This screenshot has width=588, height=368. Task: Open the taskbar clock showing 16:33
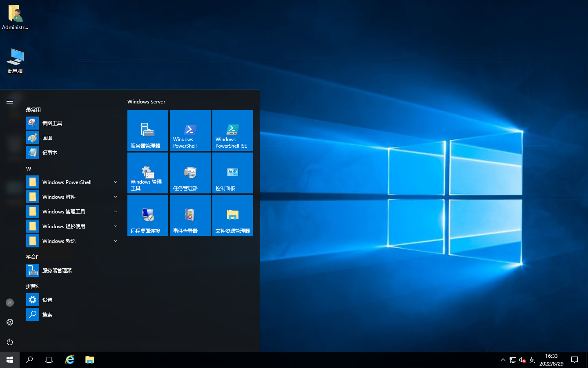pyautogui.click(x=551, y=360)
